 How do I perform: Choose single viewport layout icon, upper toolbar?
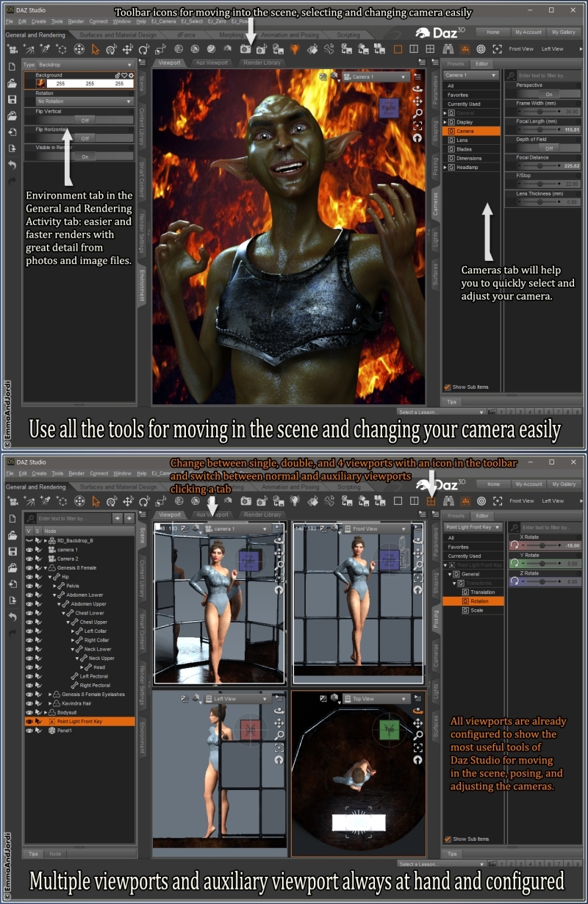tap(398, 49)
